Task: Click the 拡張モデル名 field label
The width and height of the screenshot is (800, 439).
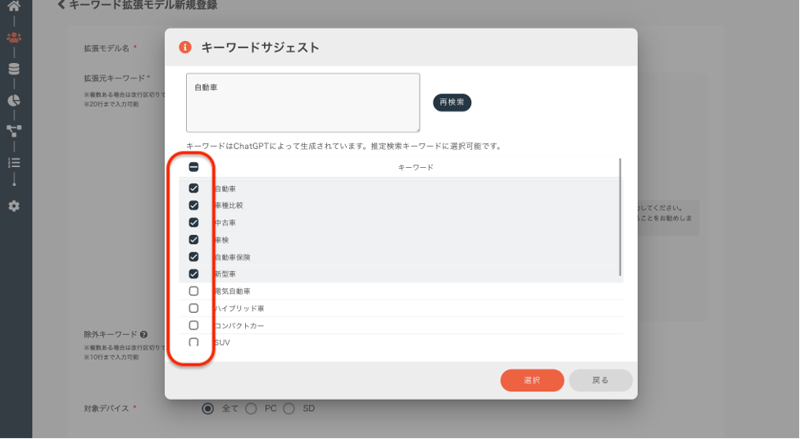Action: click(107, 48)
